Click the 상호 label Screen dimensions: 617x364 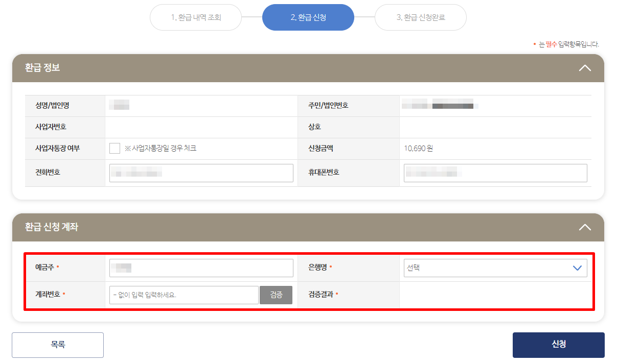click(315, 127)
